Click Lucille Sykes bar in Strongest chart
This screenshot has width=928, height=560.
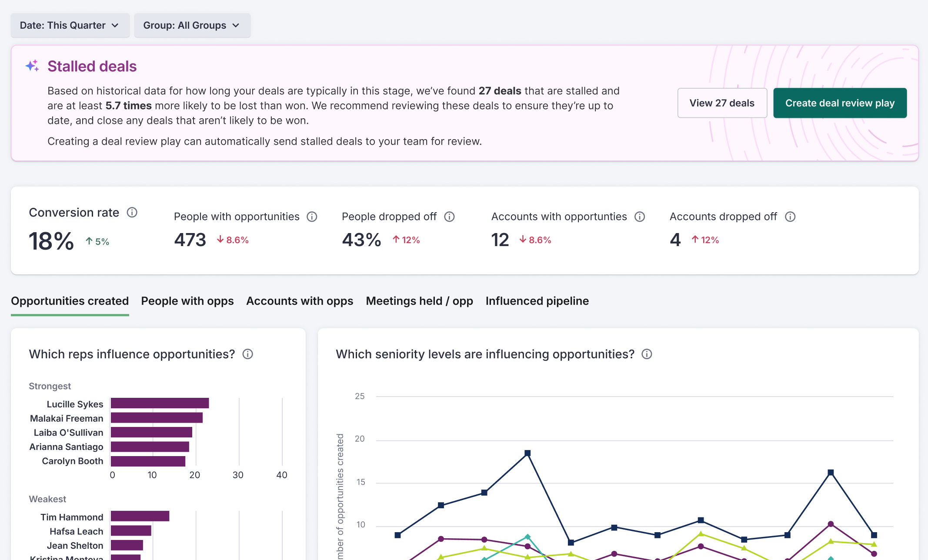(x=160, y=403)
